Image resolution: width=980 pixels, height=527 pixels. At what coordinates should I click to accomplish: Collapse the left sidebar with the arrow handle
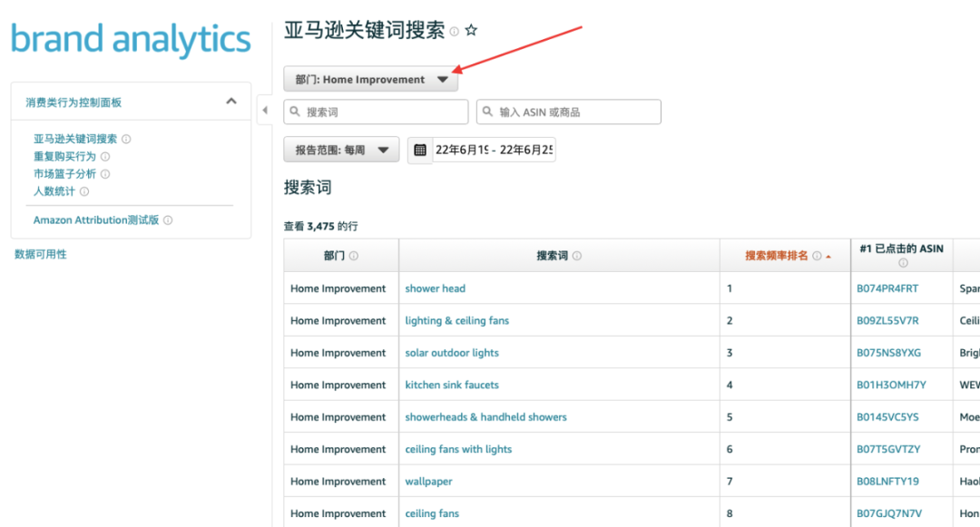click(x=265, y=111)
